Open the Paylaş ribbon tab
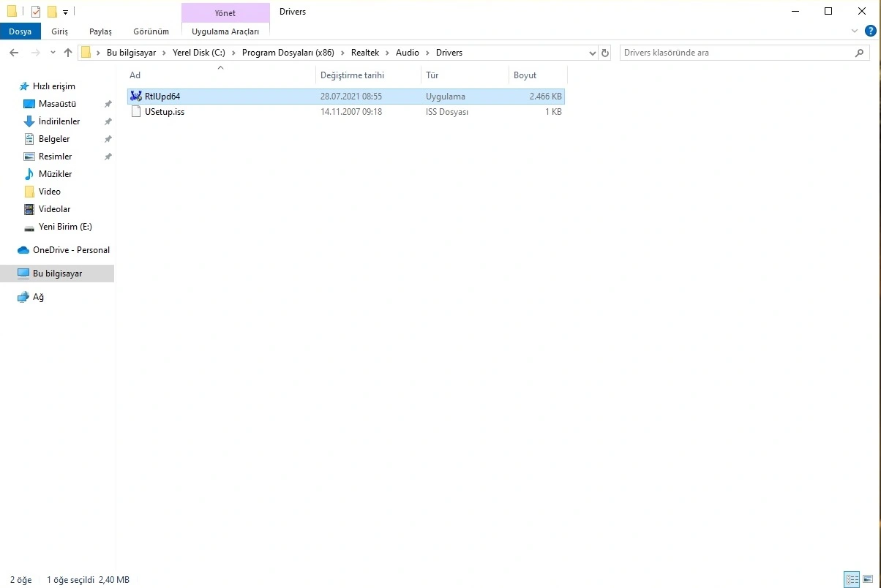 100,31
